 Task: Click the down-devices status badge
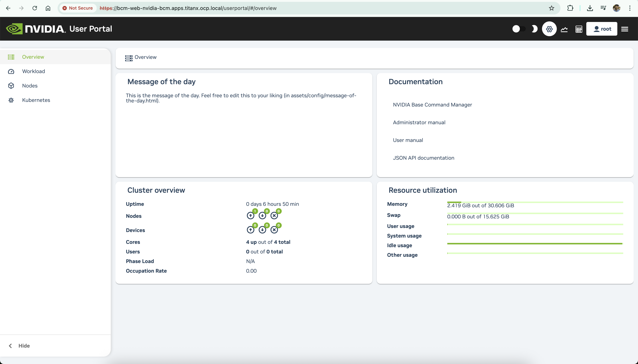click(x=262, y=229)
